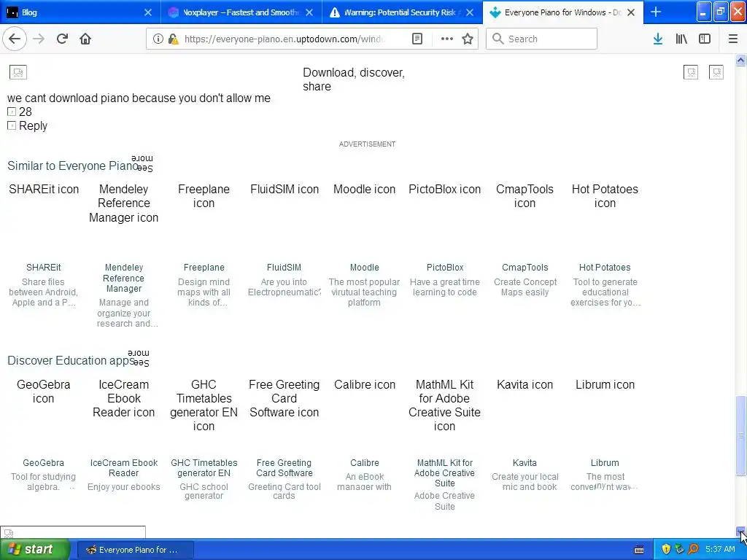Viewport: 747px width, 560px height.
Task: Toggle reader view icon
Action: (x=417, y=39)
